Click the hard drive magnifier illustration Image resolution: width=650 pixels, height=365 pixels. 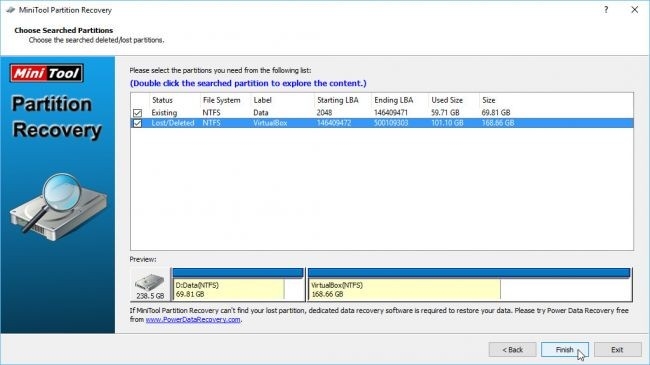pos(58,207)
